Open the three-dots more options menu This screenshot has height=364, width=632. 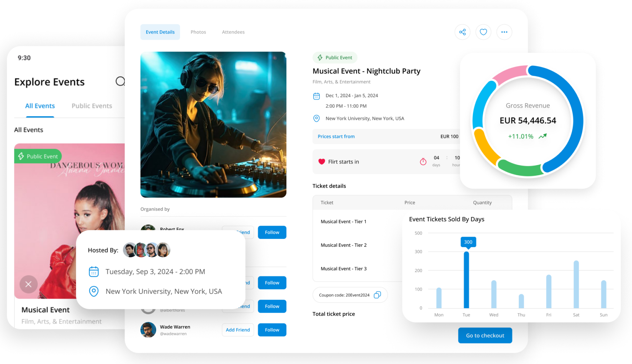(x=504, y=32)
